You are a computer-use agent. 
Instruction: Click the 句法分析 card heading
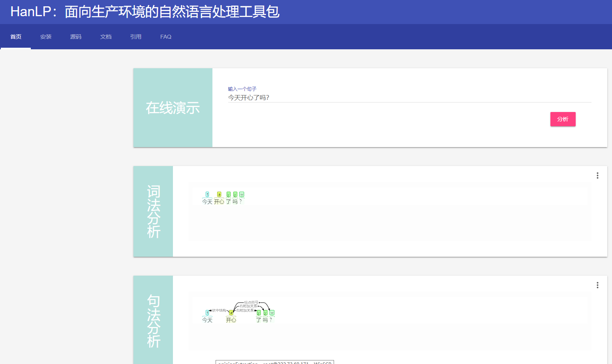[x=153, y=321]
